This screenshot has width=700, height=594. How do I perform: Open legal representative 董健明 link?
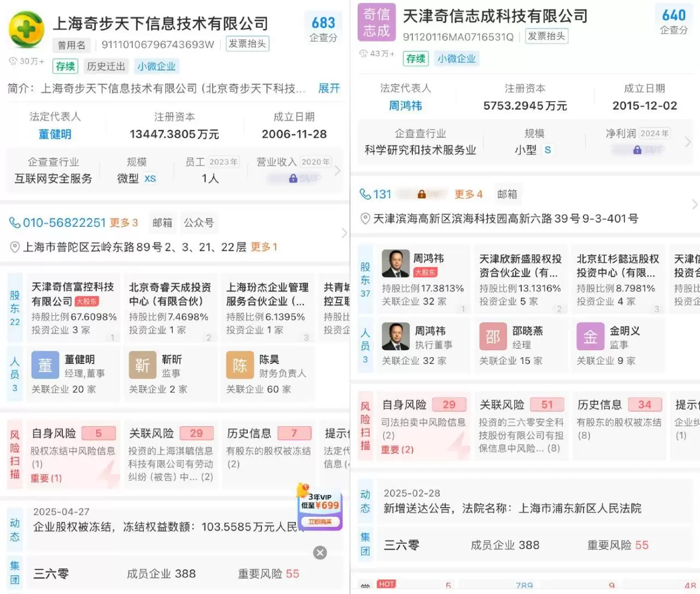pos(55,134)
